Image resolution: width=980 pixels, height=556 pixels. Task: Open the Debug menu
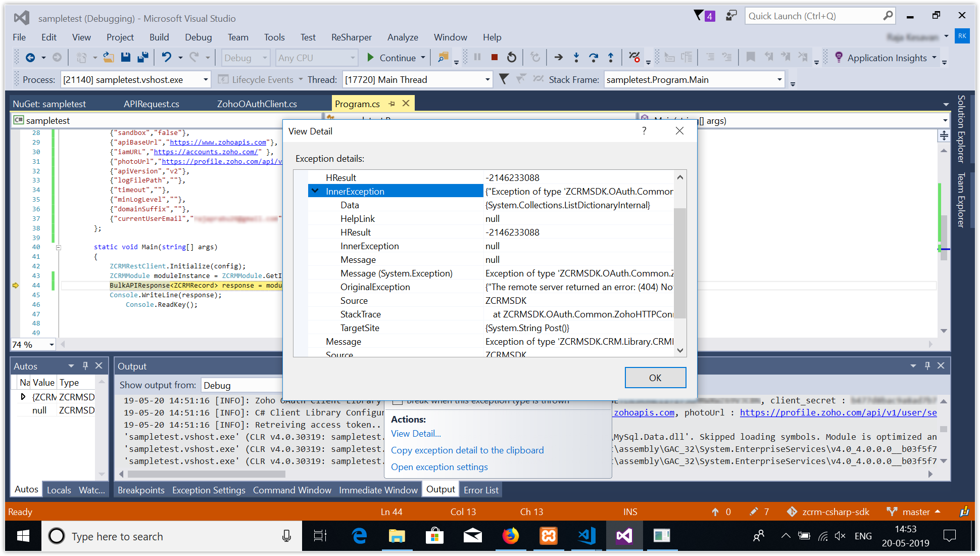(198, 37)
